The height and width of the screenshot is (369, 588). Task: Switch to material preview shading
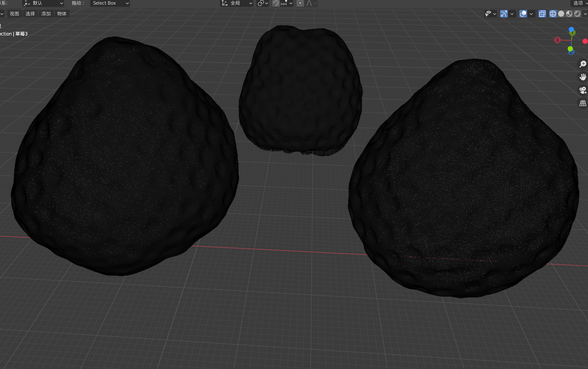pyautogui.click(x=569, y=14)
